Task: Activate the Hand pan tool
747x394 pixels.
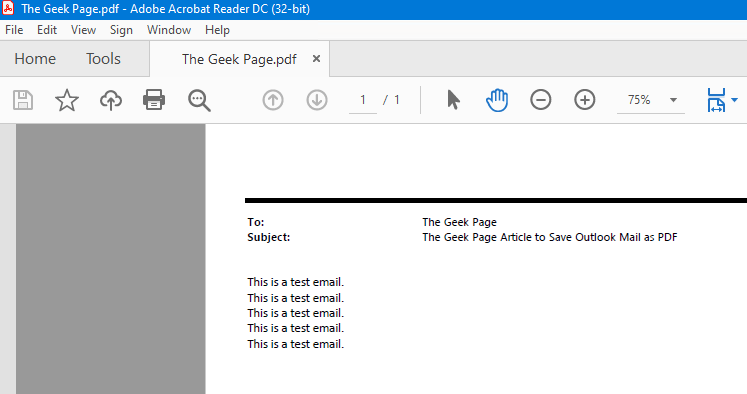Action: (497, 100)
